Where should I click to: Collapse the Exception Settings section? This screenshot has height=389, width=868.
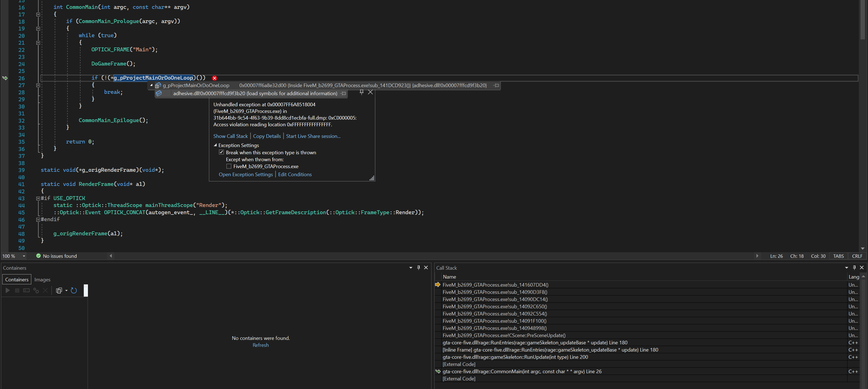point(215,145)
